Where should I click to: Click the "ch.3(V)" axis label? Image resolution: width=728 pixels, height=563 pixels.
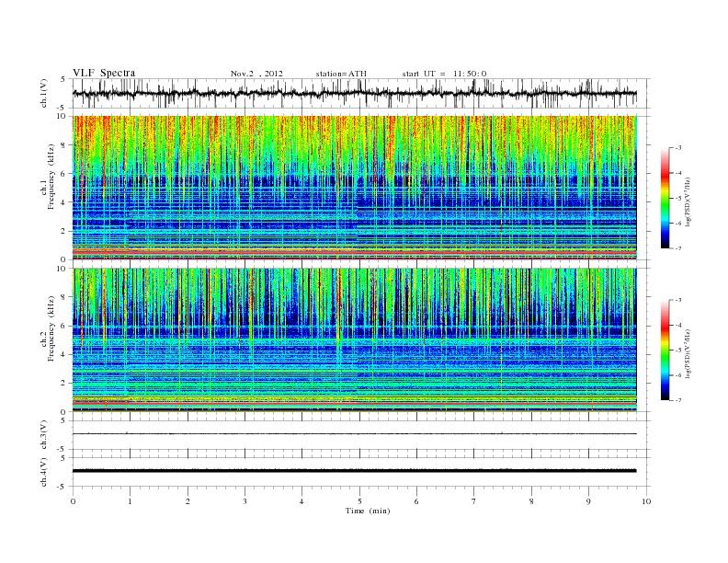[43, 434]
